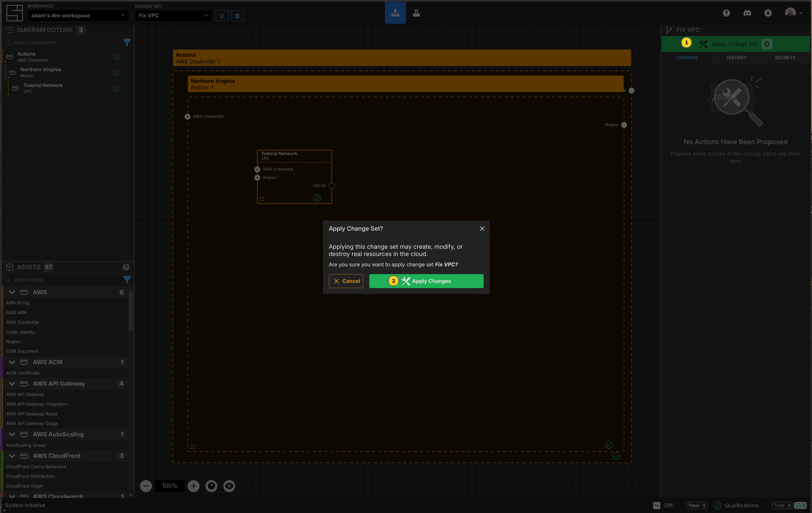The image size is (812, 513).
Task: Click the flask/experiment icon in toolbar
Action: [416, 12]
